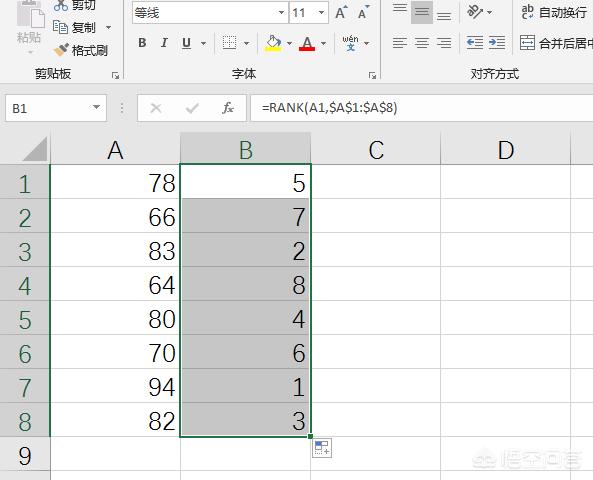Center align text horizontally
The image size is (593, 480).
point(422,43)
